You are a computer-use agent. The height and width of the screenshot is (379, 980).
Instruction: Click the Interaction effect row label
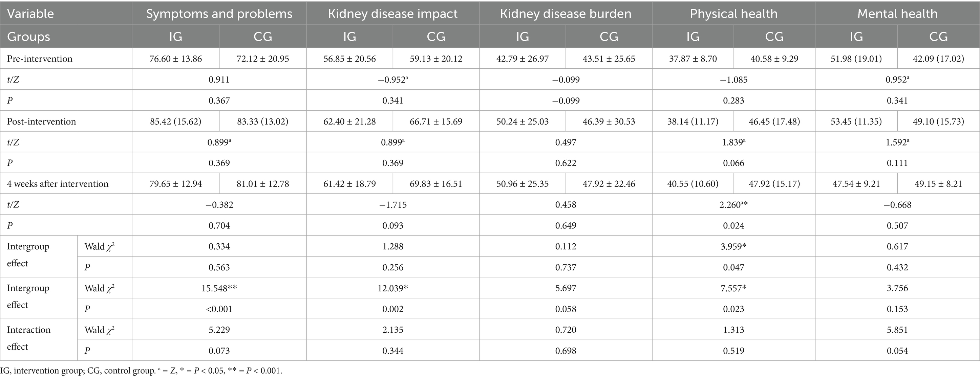[x=28, y=338]
